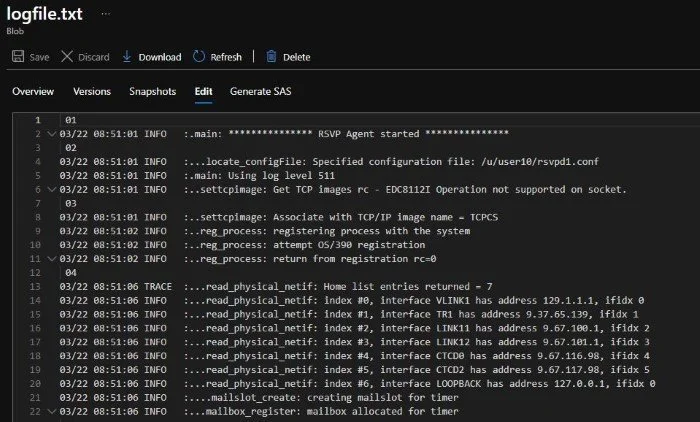Collapse the fold arrow at line 22
This screenshot has width=700, height=422.
pos(51,411)
